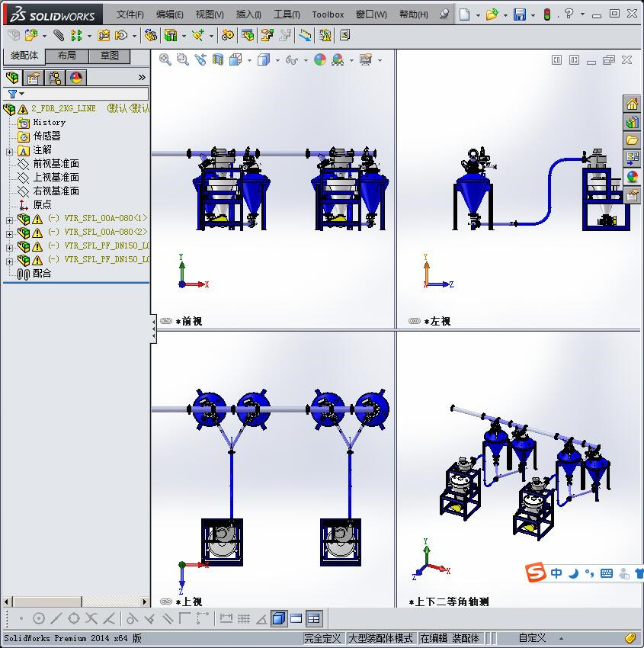
Task: Select the 上视基准面 top plane
Action: [x=56, y=178]
